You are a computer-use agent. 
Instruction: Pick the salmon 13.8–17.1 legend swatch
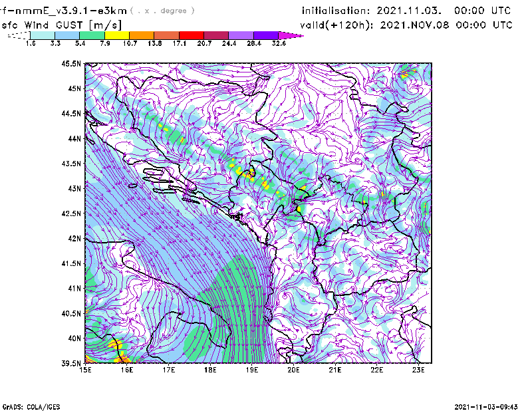[x=167, y=35]
